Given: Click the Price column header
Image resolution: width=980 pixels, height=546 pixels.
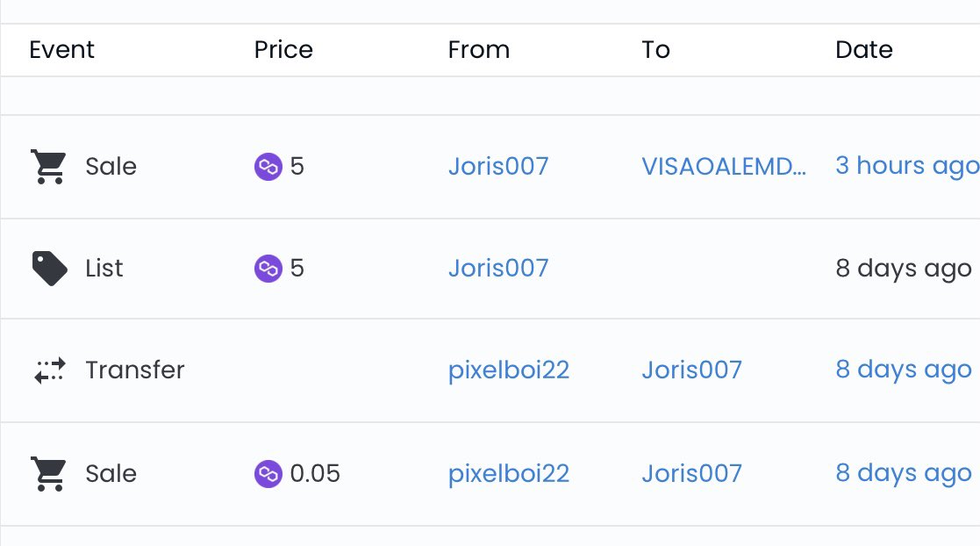Looking at the screenshot, I should click(x=283, y=50).
